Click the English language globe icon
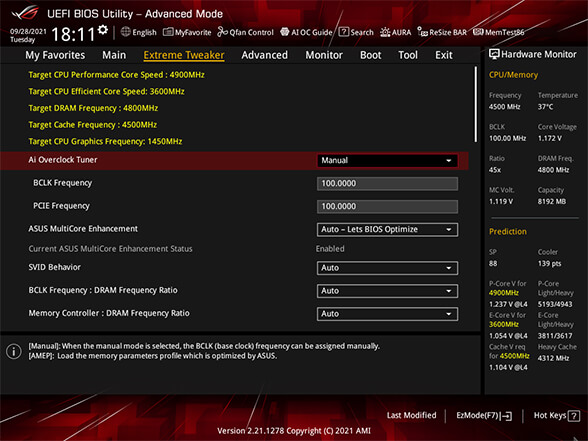Viewport: 588px width, 441px height. [126, 32]
